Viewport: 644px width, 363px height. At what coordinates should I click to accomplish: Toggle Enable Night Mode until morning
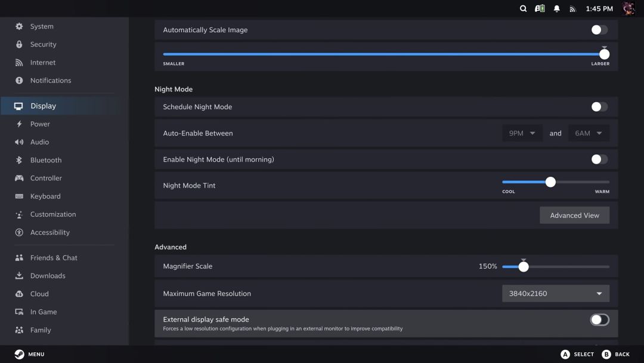(599, 159)
